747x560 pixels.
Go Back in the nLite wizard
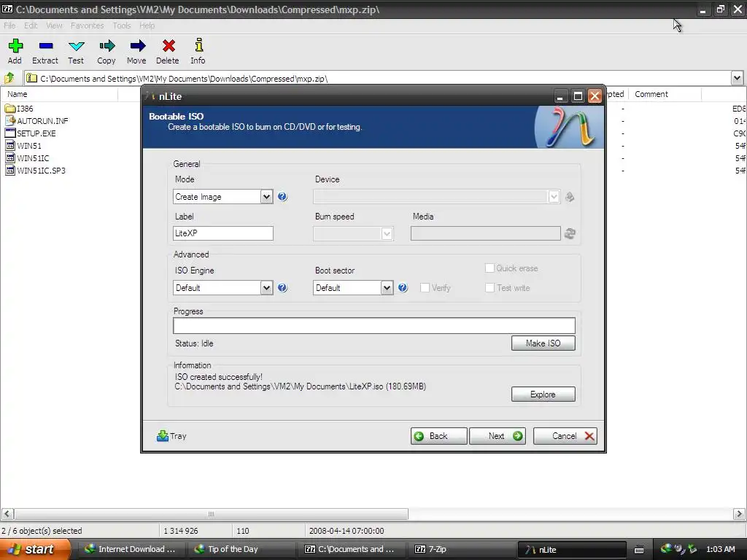tap(438, 436)
